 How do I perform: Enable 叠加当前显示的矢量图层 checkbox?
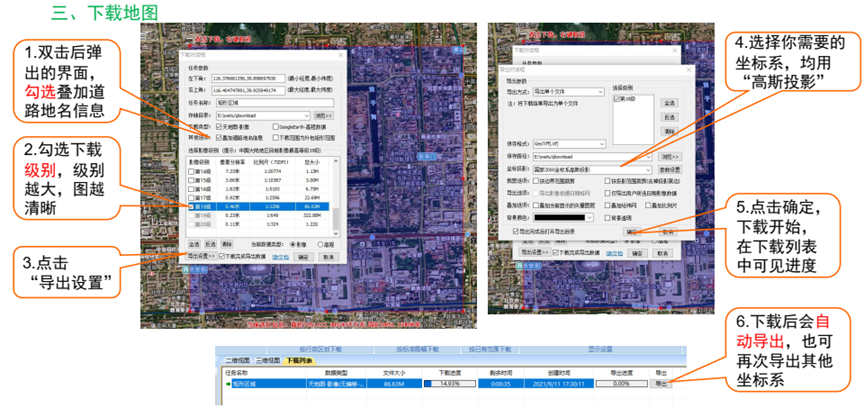[x=536, y=205]
